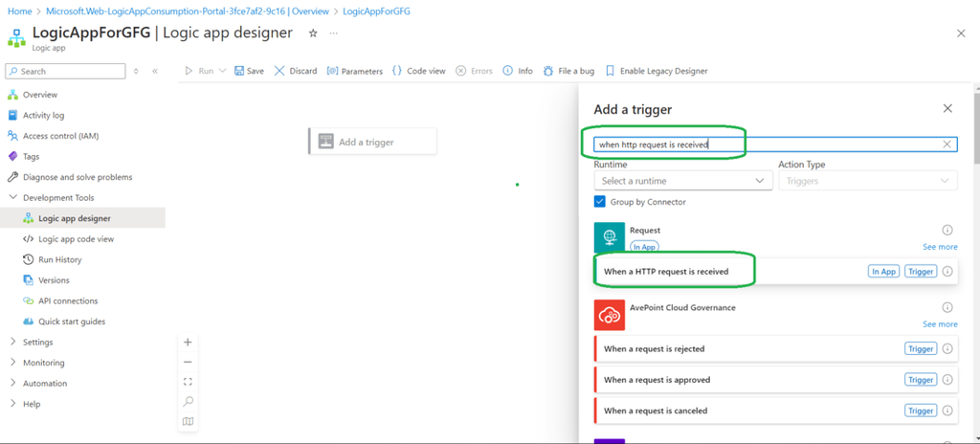Show info for request is approved trigger
The width and height of the screenshot is (980, 444).
click(947, 380)
